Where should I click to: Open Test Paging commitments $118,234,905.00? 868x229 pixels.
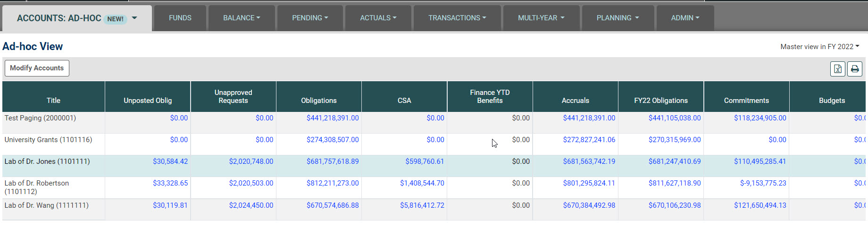[760, 118]
